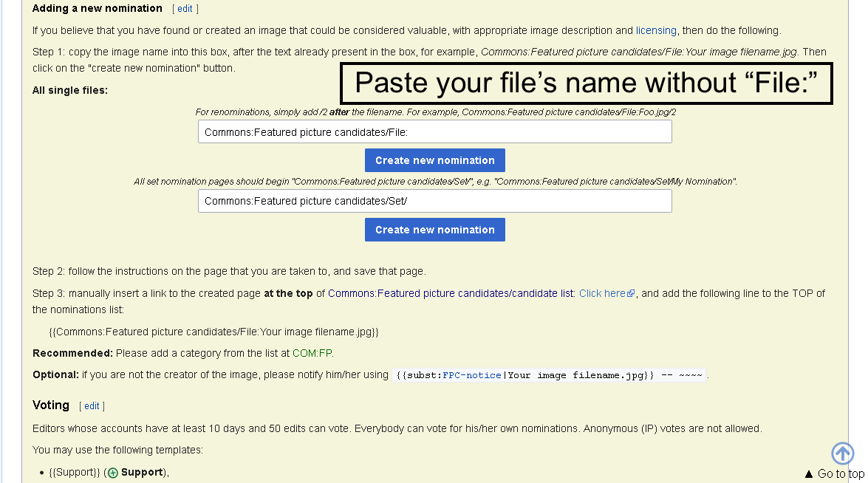Focus the single-file nomination input field
The image size is (868, 483).
[x=434, y=132]
